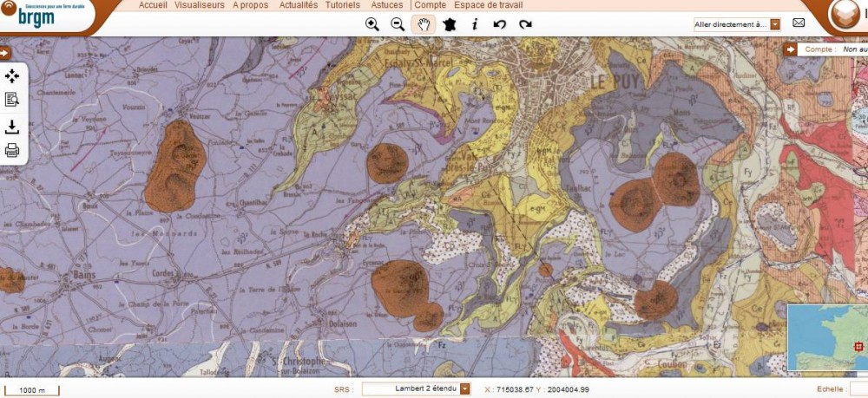
Task: Open the legend search document icon
Action: point(11,100)
